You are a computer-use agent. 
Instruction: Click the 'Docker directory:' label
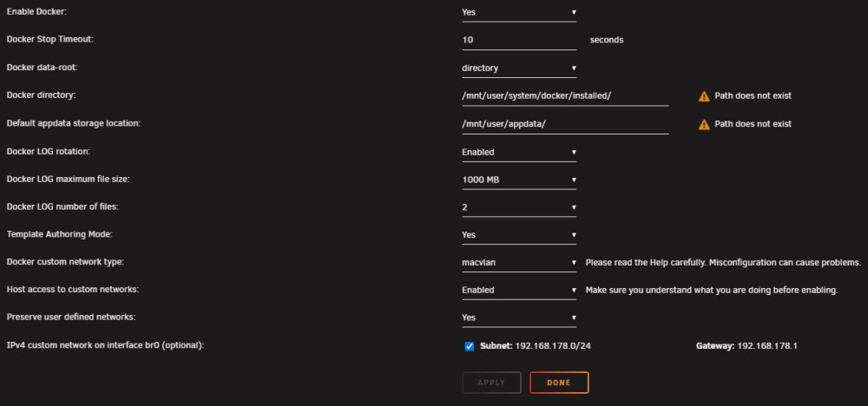(x=41, y=95)
